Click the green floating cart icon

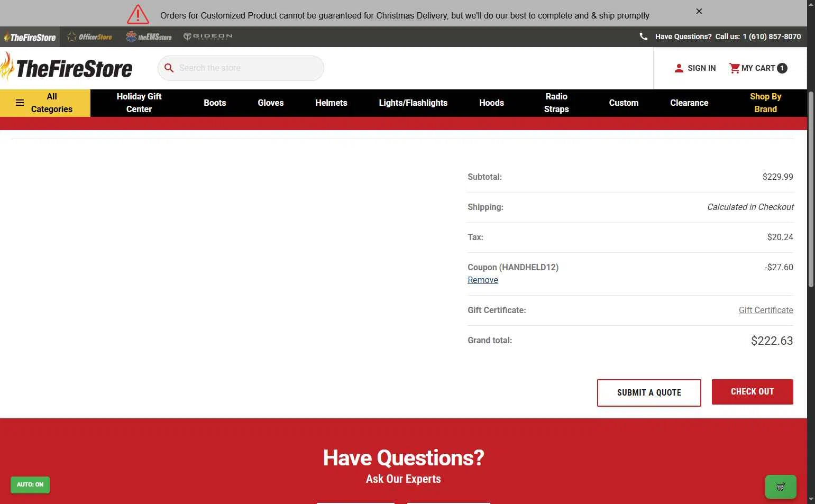pyautogui.click(x=781, y=487)
